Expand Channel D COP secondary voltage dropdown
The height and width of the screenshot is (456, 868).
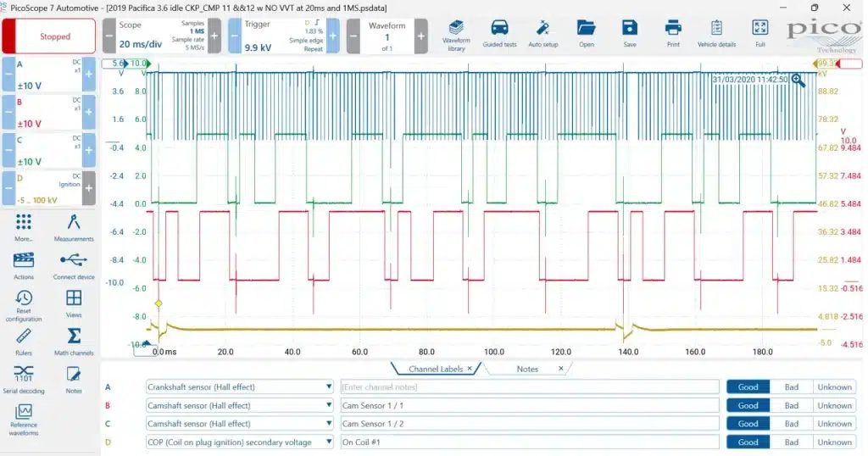point(328,442)
